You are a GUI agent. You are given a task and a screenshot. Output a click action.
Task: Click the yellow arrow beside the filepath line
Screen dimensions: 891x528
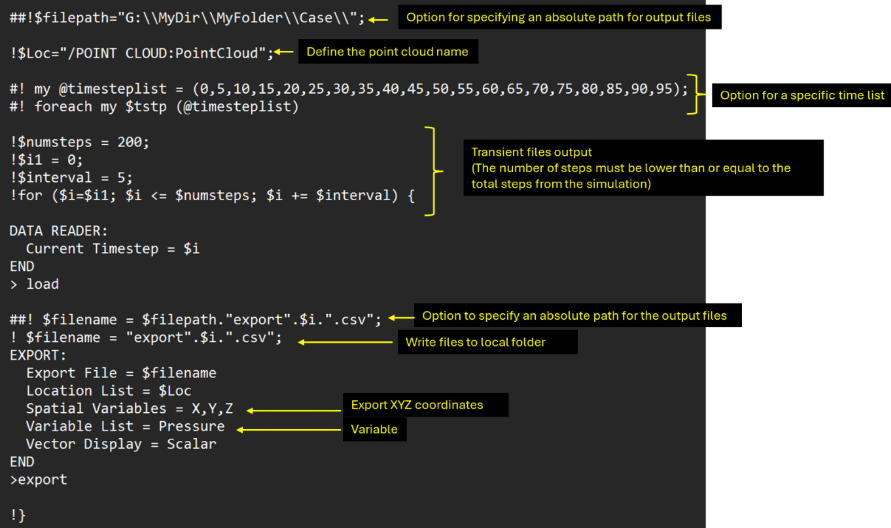click(379, 18)
